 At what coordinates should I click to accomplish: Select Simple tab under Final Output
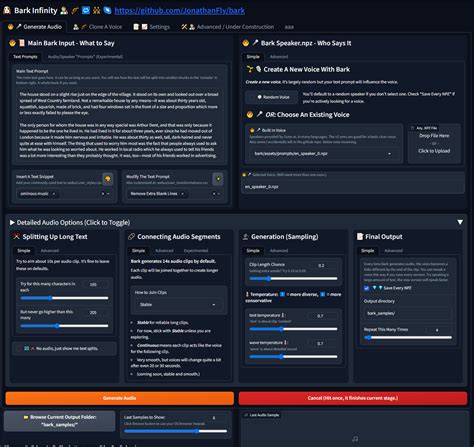[x=367, y=251]
